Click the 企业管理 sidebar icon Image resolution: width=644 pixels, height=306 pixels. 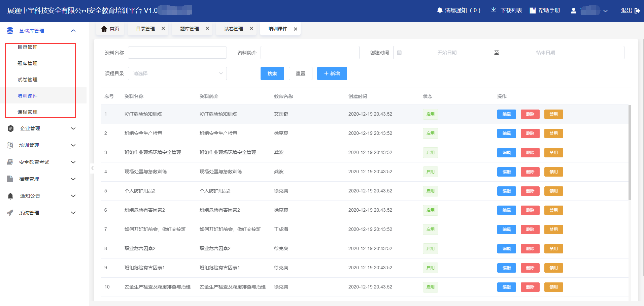click(10, 128)
